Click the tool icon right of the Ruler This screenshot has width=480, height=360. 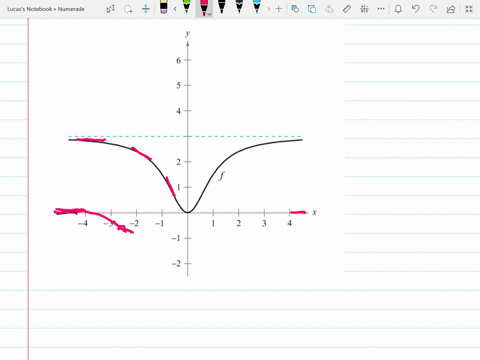tap(364, 9)
